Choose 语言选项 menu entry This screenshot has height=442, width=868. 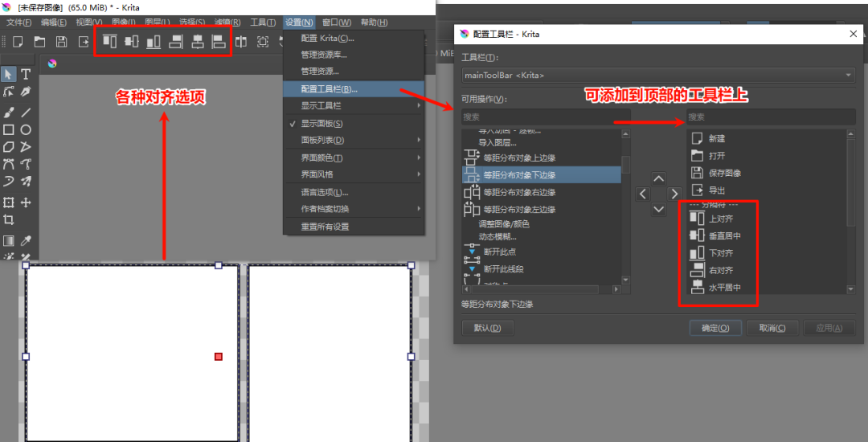point(354,193)
